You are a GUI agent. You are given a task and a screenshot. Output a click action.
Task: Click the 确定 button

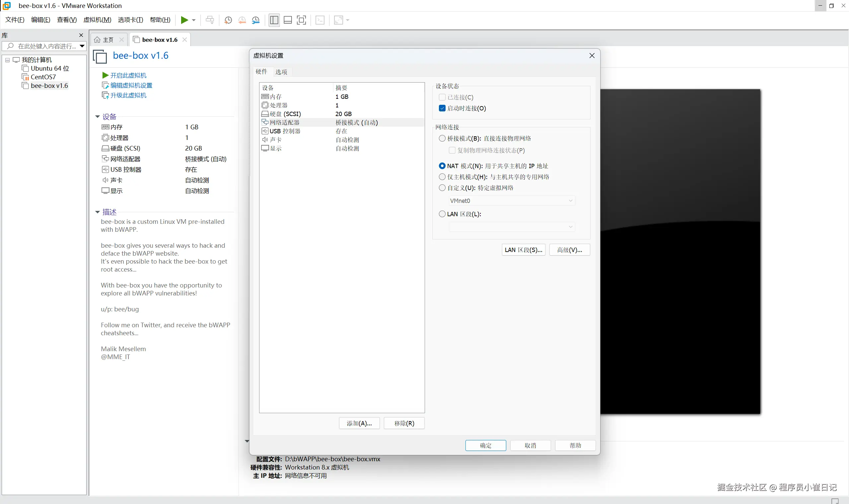pyautogui.click(x=485, y=445)
